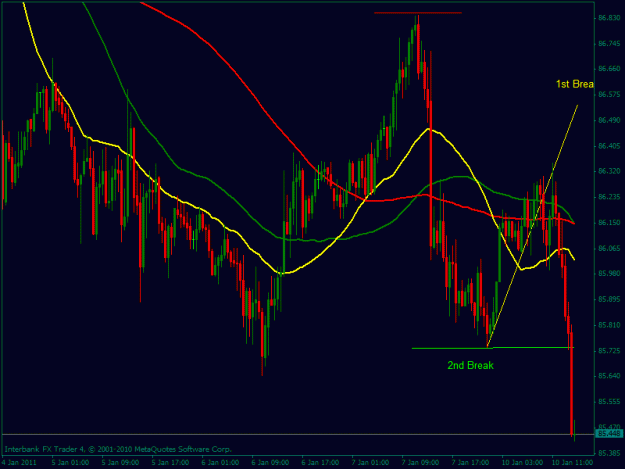The width and height of the screenshot is (625, 469).
Task: Click time axis label '6 Jan 01:00'
Action: (220, 463)
